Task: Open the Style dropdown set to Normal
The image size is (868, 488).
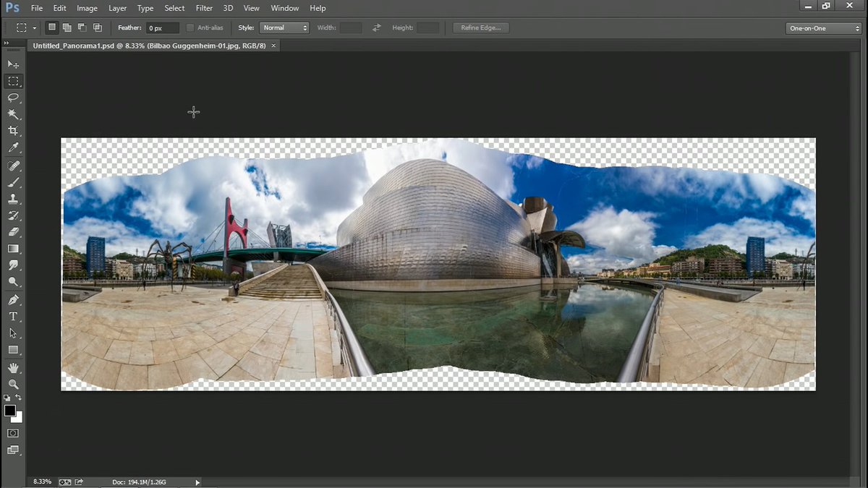Action: tap(284, 27)
